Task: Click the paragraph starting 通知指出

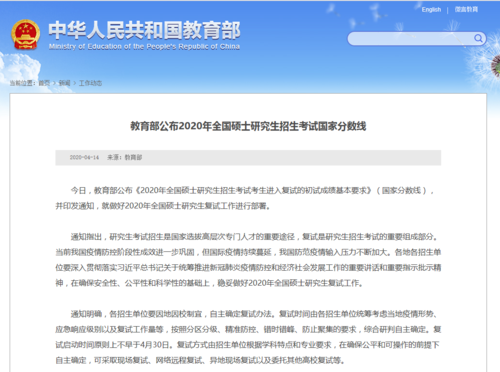Action: click(x=248, y=260)
